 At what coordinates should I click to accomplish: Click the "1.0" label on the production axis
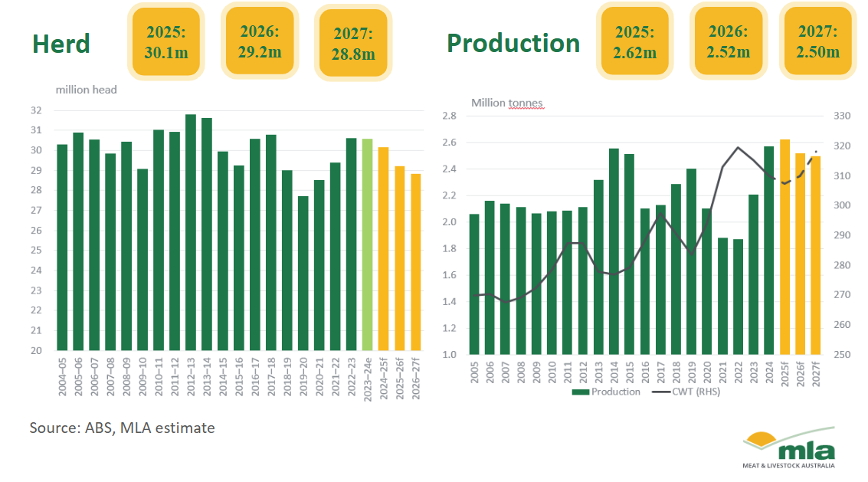click(450, 355)
